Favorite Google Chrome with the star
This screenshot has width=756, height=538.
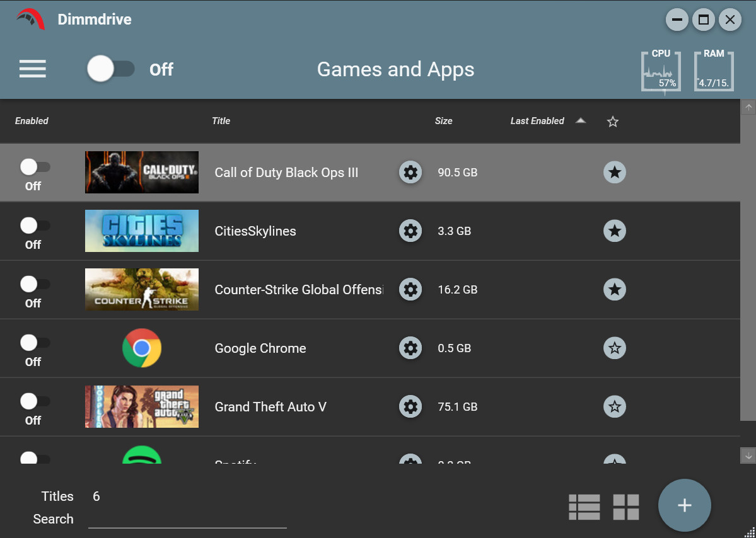614,348
